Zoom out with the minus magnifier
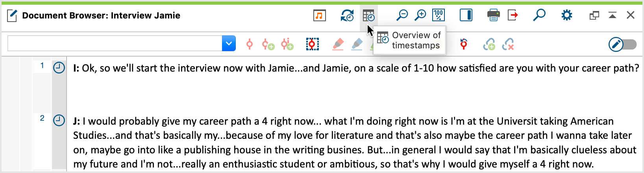This screenshot has height=173, width=644. [402, 15]
